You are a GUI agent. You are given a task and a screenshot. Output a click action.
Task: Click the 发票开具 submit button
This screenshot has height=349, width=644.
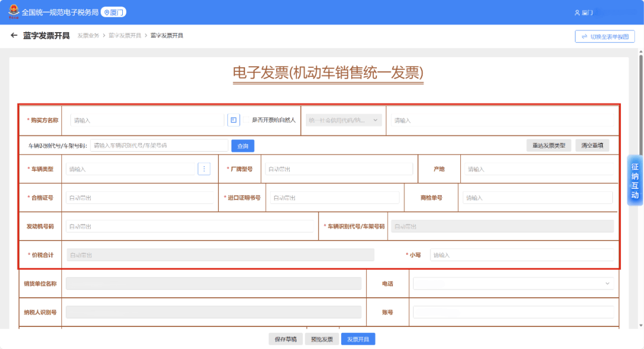(x=358, y=339)
